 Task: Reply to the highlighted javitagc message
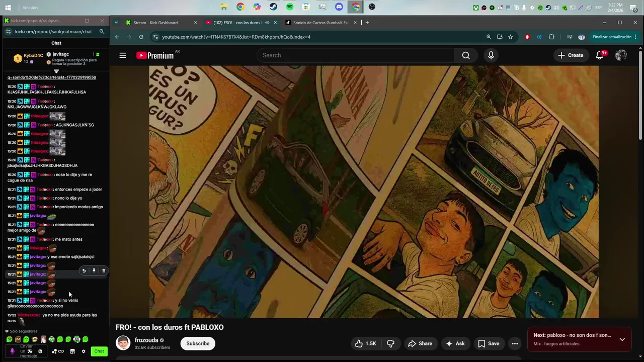(84, 270)
